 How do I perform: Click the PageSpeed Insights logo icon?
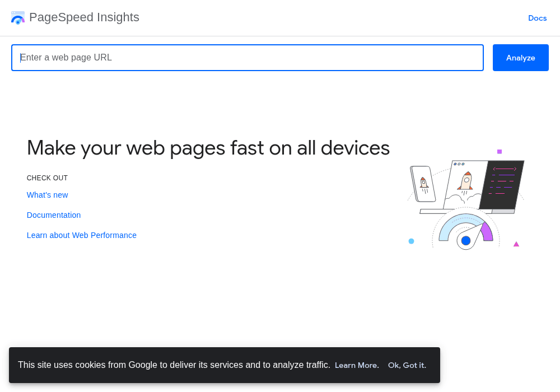pyautogui.click(x=18, y=17)
